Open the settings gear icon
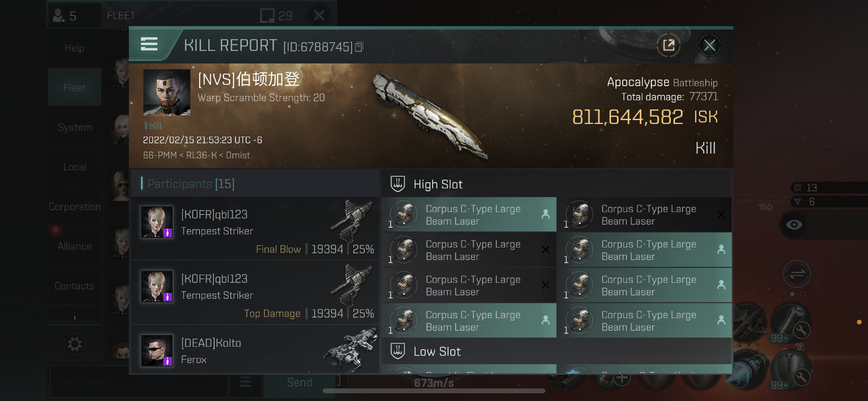 [x=75, y=344]
